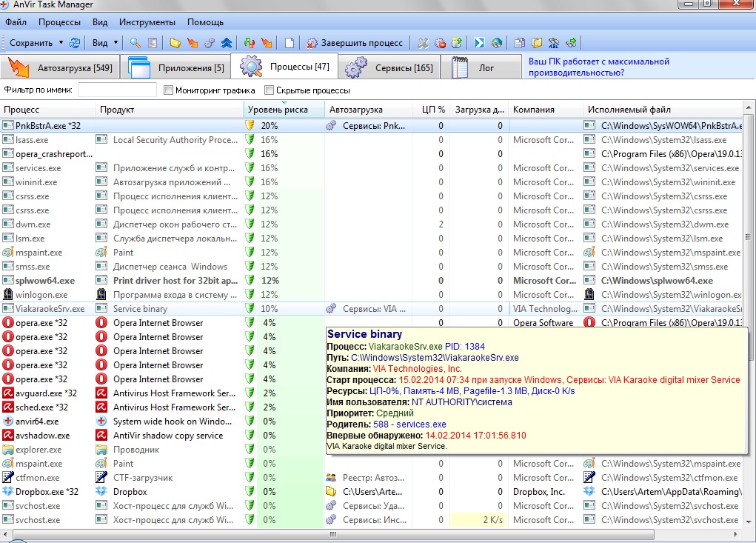Click the refresh icon next to Сохранить
The height and width of the screenshot is (543, 756).
(x=75, y=43)
